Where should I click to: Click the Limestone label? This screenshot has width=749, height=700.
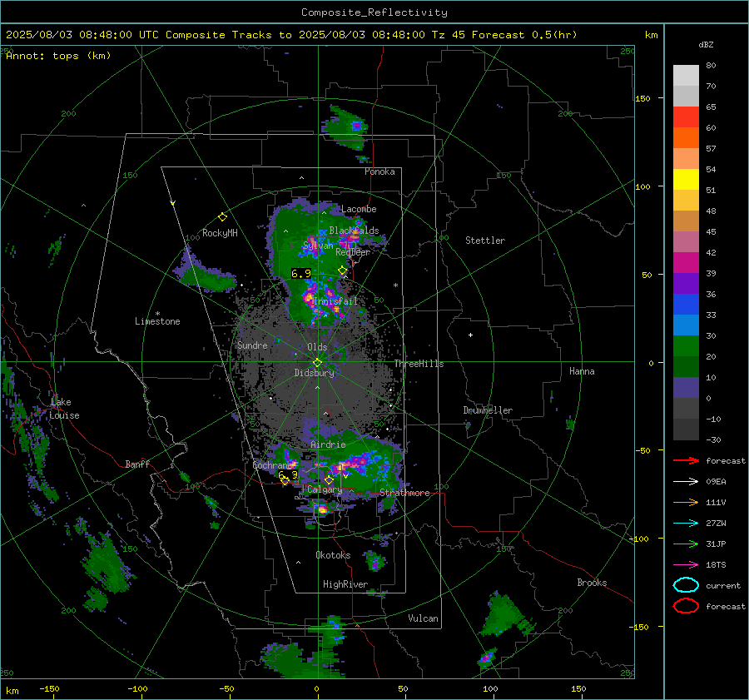click(x=157, y=321)
